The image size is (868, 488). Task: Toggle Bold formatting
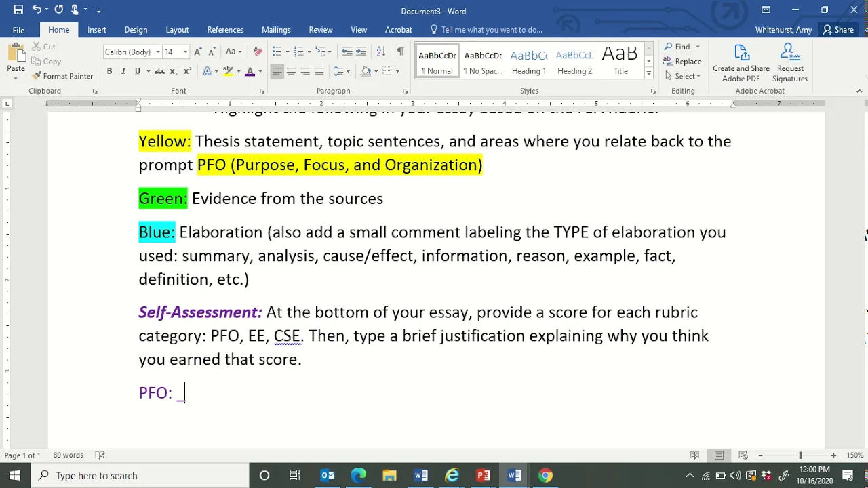tap(109, 71)
